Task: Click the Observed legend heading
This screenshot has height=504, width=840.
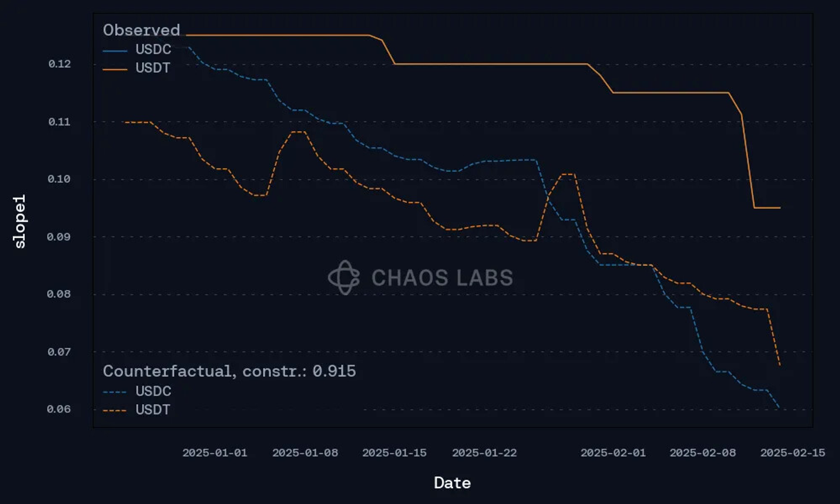Action: tap(141, 30)
